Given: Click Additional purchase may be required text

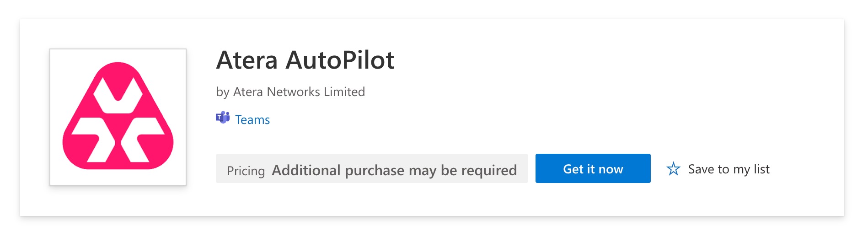Looking at the screenshot, I should 394,170.
